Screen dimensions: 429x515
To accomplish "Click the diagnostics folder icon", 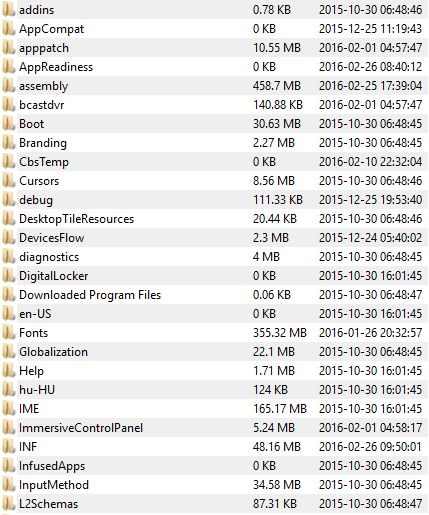I will [x=8, y=257].
